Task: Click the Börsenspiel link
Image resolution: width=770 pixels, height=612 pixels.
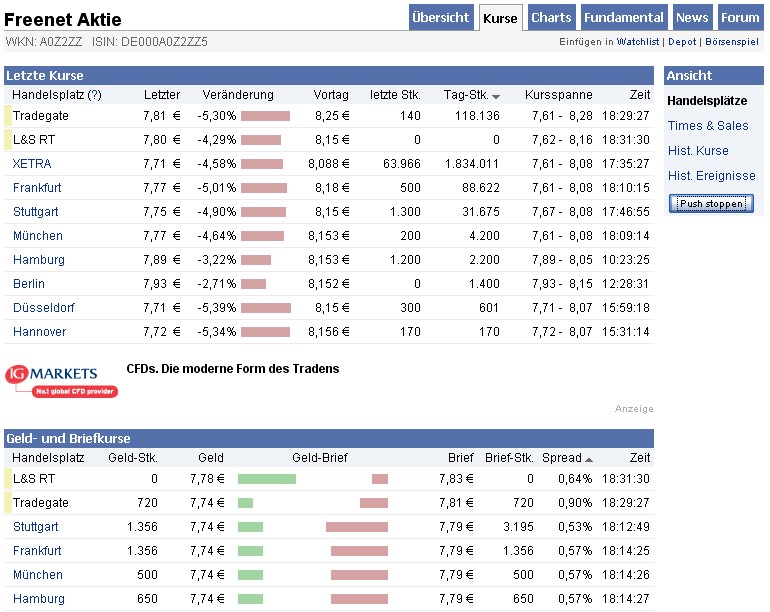Action: [x=733, y=42]
